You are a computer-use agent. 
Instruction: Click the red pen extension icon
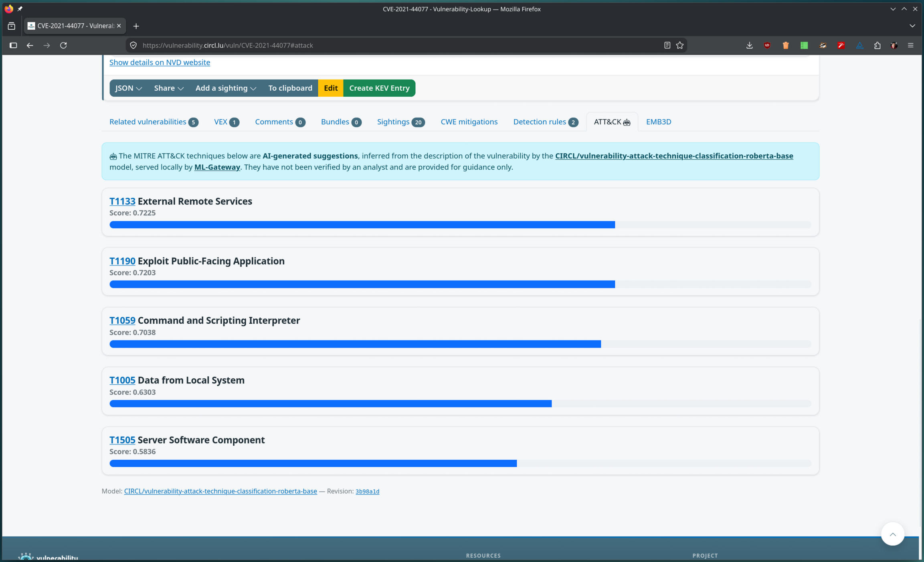[841, 45]
